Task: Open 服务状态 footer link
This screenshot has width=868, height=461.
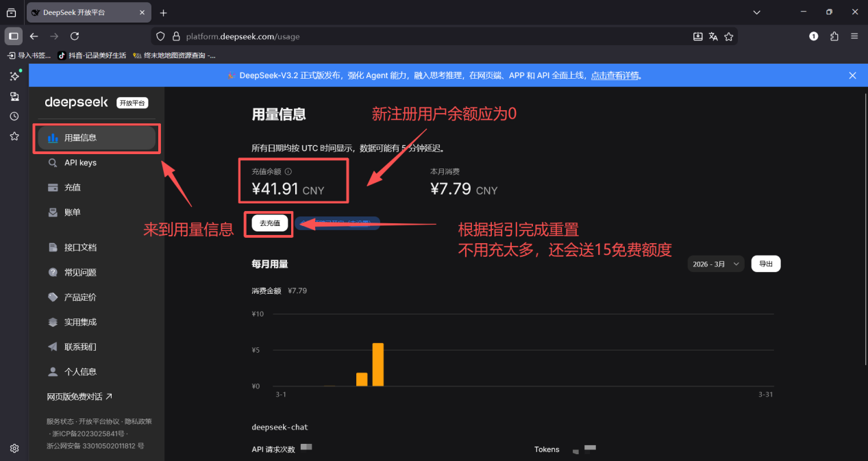Action: pos(60,421)
